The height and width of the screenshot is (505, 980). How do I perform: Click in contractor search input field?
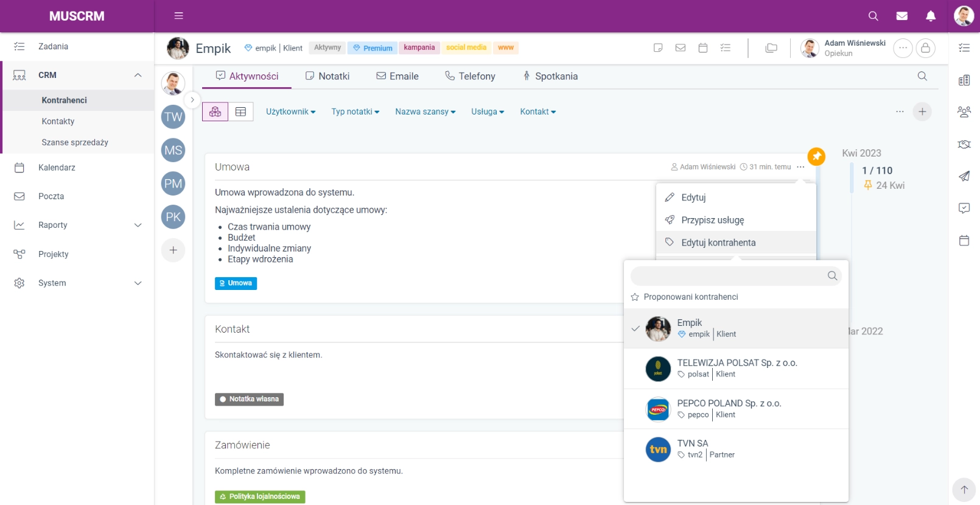[x=736, y=276]
